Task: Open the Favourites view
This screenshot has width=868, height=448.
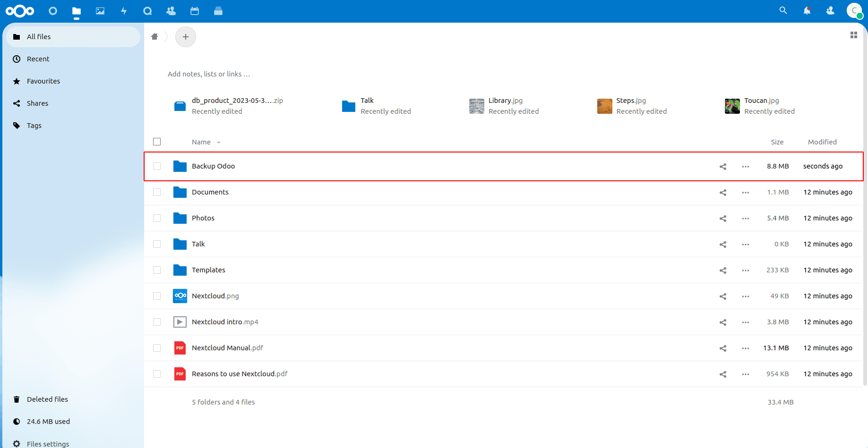Action: 73,81
